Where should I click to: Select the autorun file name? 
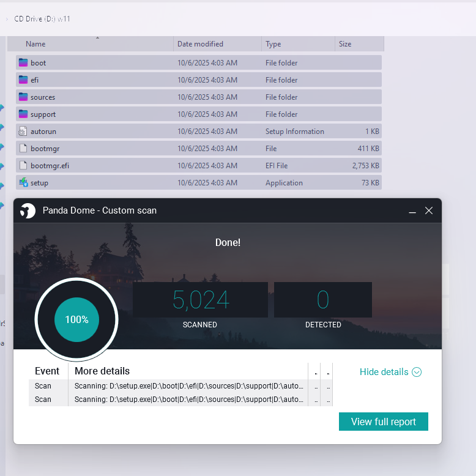coord(43,132)
